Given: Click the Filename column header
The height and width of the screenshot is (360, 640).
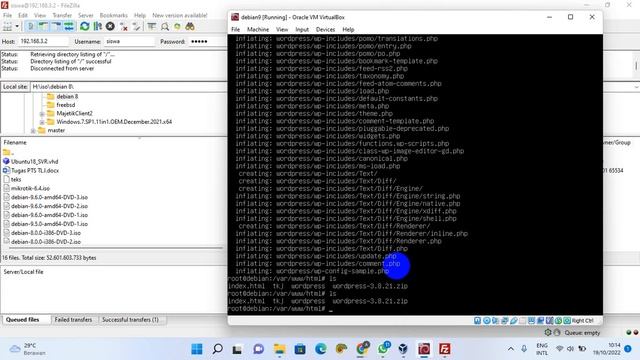Looking at the screenshot, I should 15,142.
